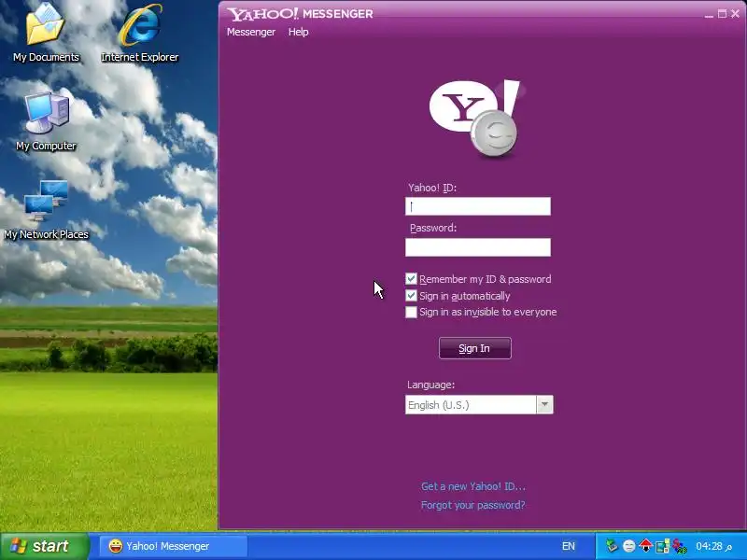This screenshot has height=560, width=747.
Task: Click the network monitor tray icon
Action: [x=663, y=546]
